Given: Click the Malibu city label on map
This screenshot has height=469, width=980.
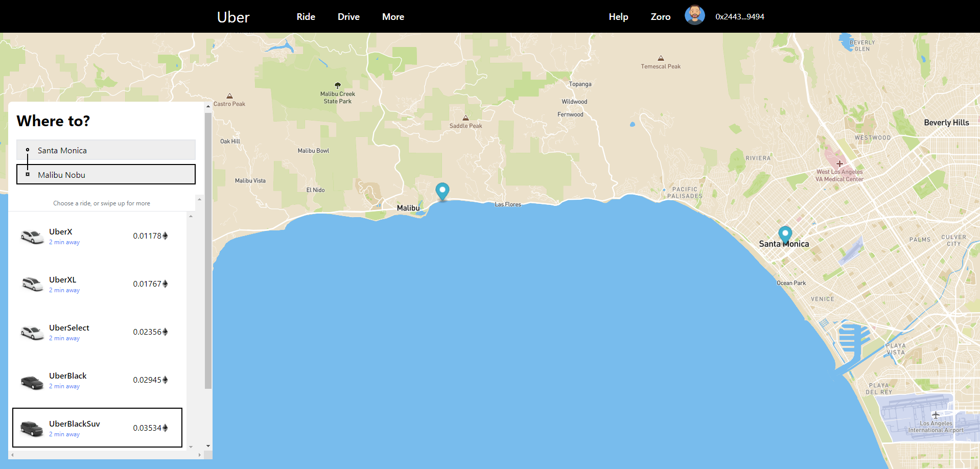Looking at the screenshot, I should (x=408, y=208).
